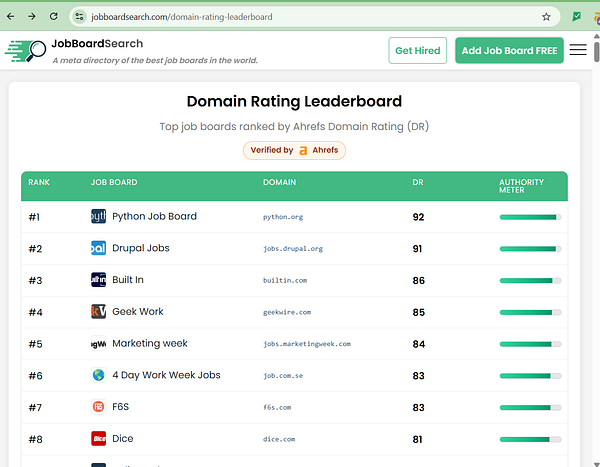Click the Ahrefs logo in the verified badge
This screenshot has width=600, height=467.
303,150
